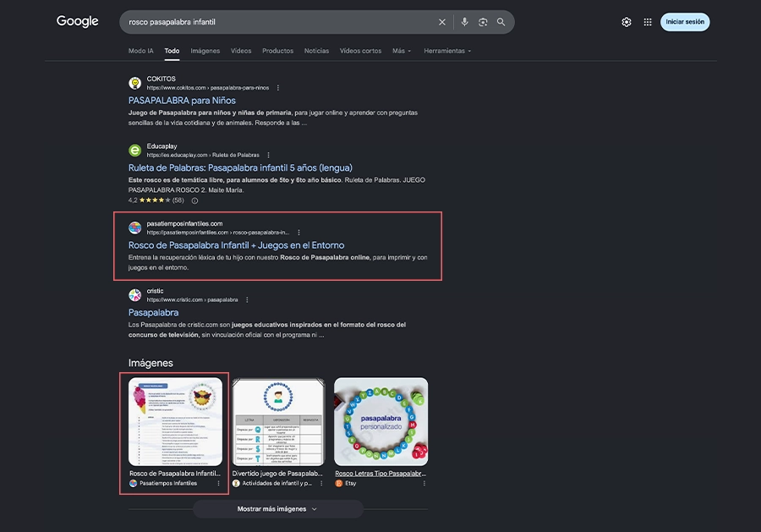The image size is (761, 532).
Task: Expand Mostrar más imágenes
Action: [277, 509]
